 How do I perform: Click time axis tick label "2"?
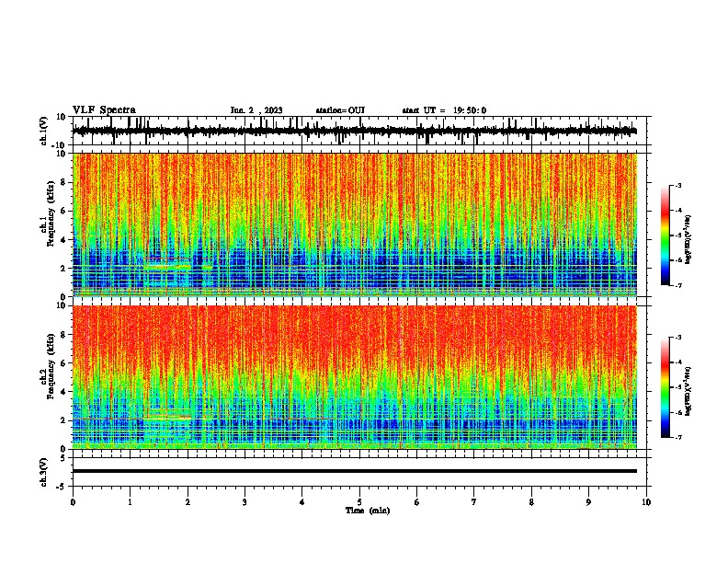(188, 502)
